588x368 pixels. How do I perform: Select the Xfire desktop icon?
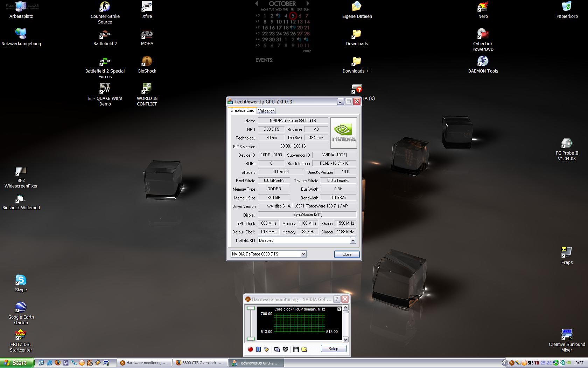coord(147,10)
